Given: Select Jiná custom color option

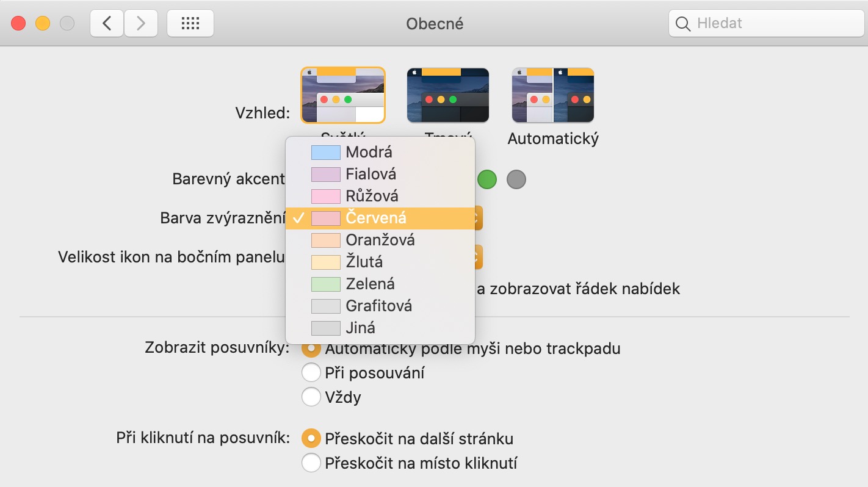Looking at the screenshot, I should click(360, 328).
